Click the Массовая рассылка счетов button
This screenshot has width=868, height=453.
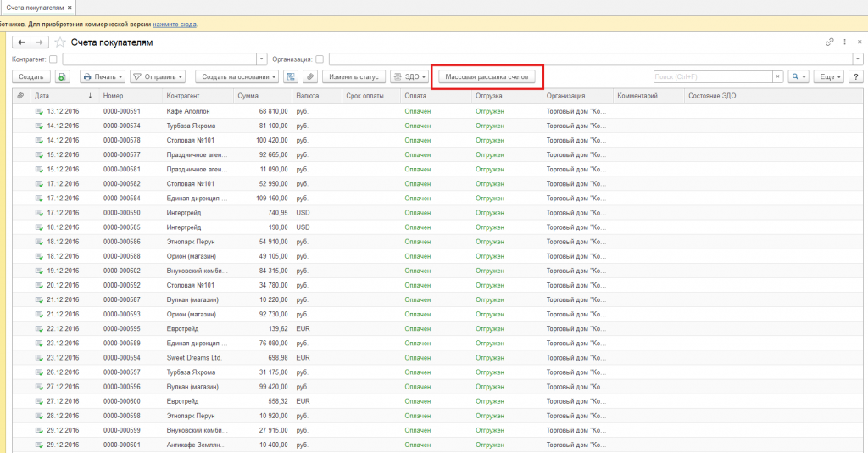pos(487,77)
